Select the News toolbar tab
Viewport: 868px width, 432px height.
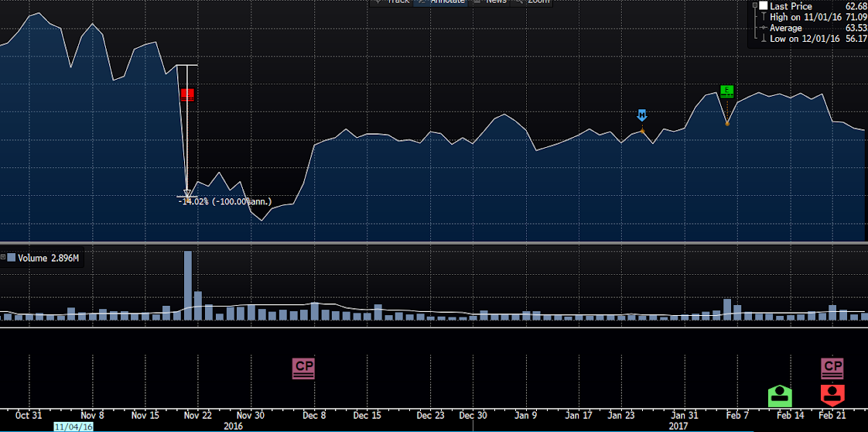[x=491, y=2]
